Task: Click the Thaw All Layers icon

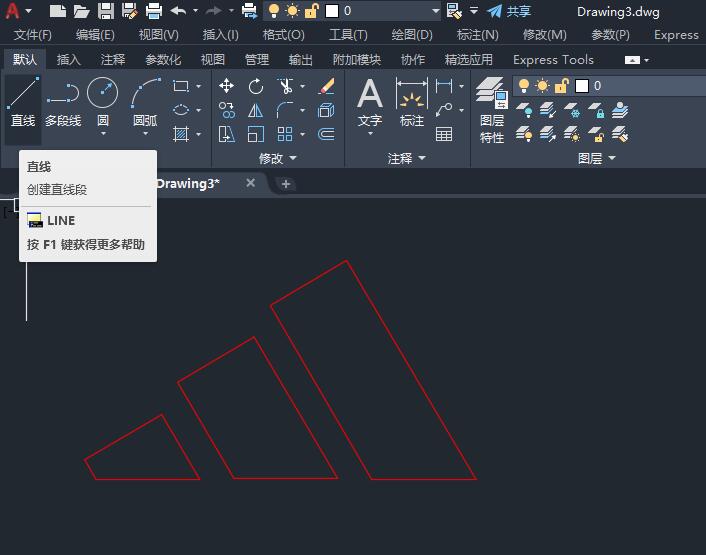Action: tap(572, 134)
